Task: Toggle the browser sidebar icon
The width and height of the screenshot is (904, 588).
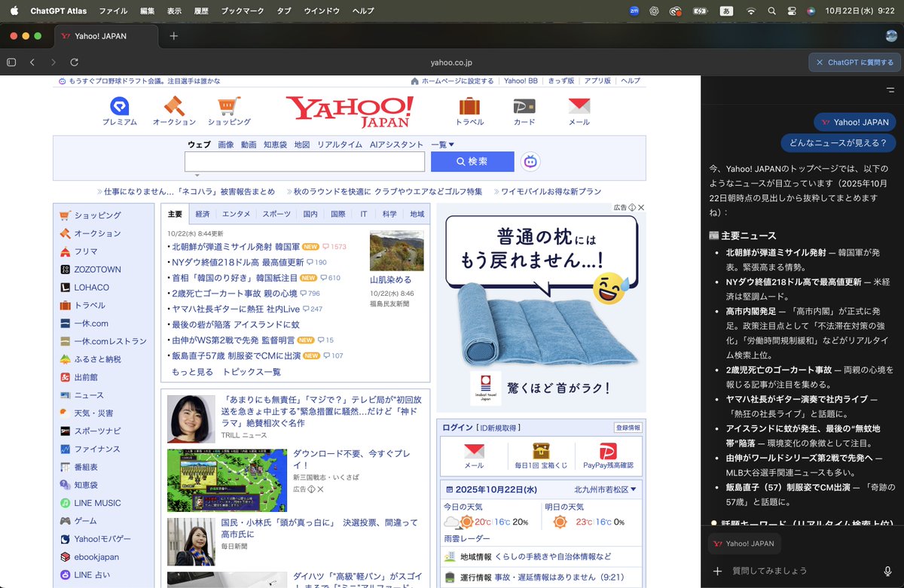Action: [x=11, y=62]
